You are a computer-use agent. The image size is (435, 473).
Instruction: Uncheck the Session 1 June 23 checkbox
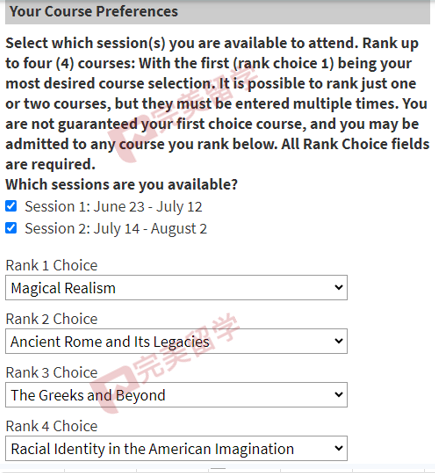[x=11, y=206]
